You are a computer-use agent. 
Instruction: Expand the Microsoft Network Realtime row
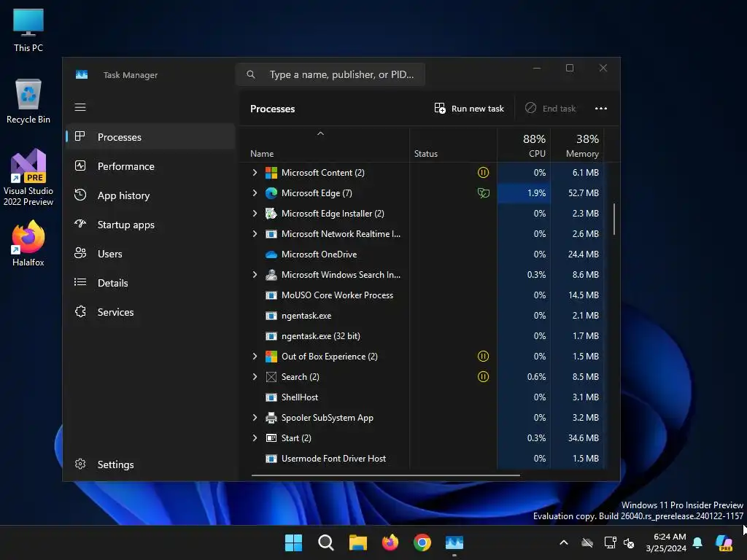255,234
